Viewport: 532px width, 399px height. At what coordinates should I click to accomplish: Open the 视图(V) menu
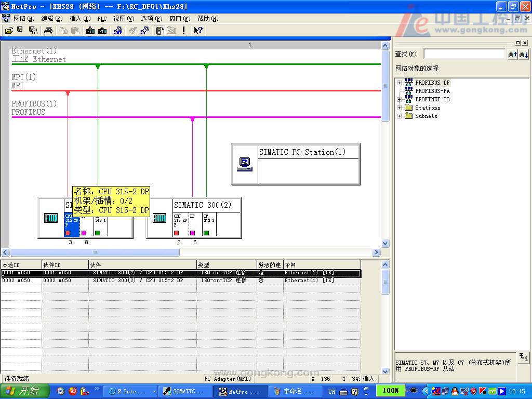pos(124,19)
